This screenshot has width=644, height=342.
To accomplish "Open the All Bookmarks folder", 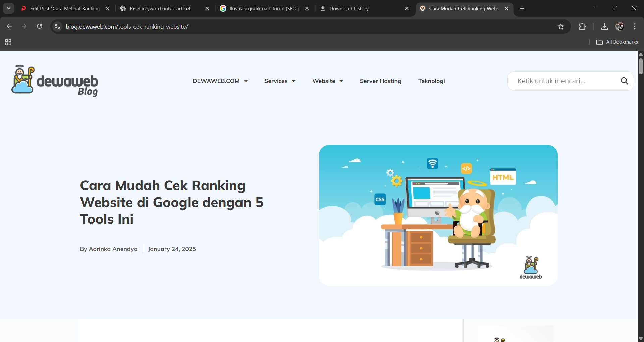I will point(617,42).
